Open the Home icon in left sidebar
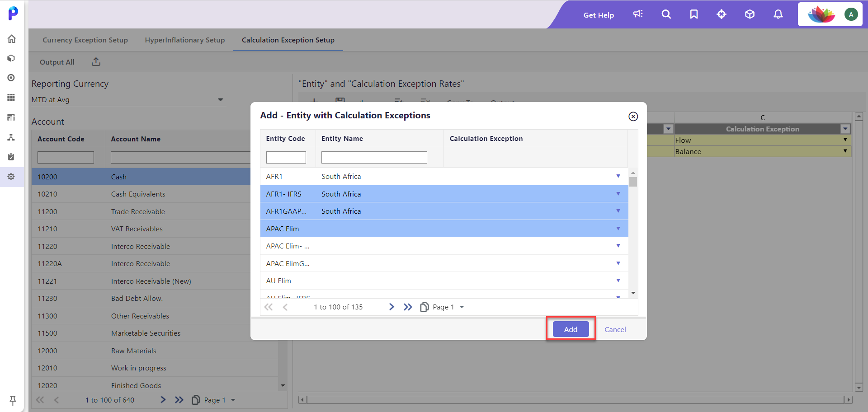 pos(12,39)
